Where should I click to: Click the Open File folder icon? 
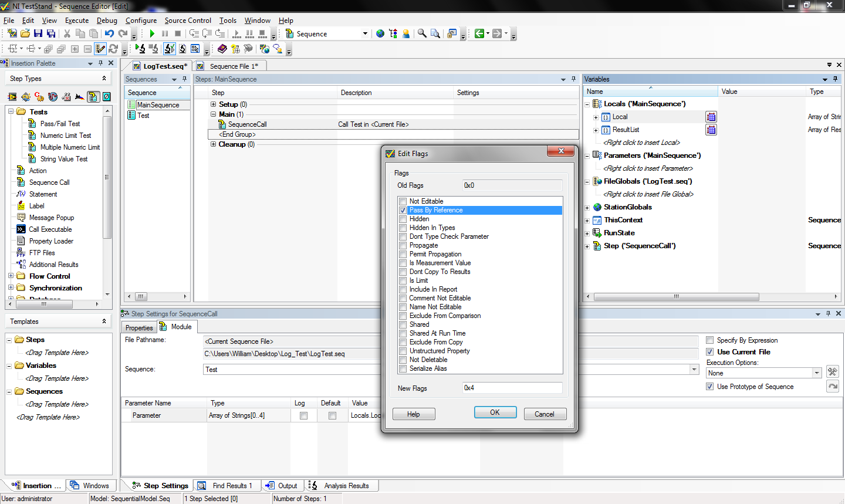25,33
